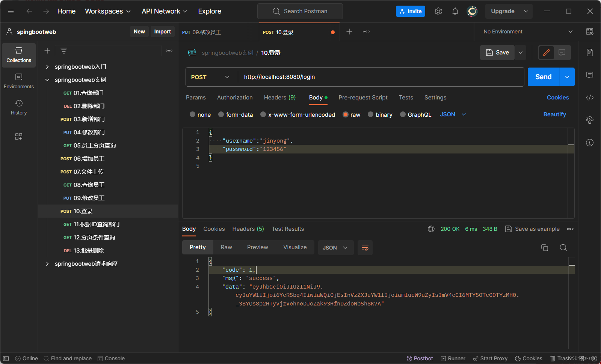This screenshot has width=601, height=364.
Task: Open environment quick look icon
Action: pyautogui.click(x=590, y=32)
